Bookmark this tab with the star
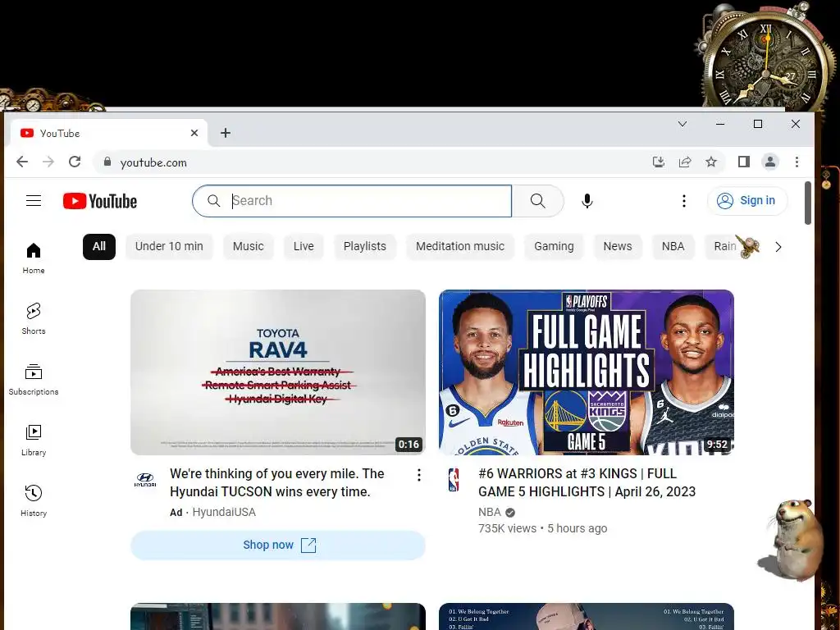Image resolution: width=840 pixels, height=630 pixels. [x=711, y=162]
